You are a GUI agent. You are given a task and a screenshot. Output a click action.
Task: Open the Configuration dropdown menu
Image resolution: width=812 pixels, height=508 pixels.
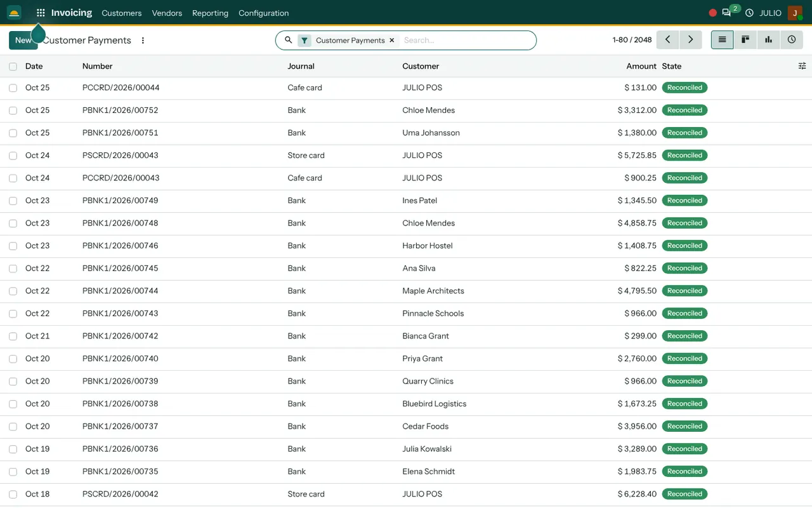[263, 13]
